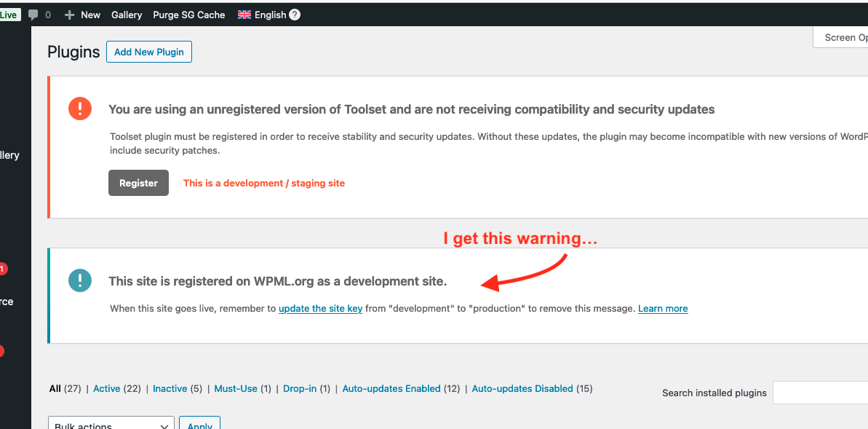Open the comments bubble icon in admin bar
The width and height of the screenshot is (868, 429).
click(x=33, y=15)
